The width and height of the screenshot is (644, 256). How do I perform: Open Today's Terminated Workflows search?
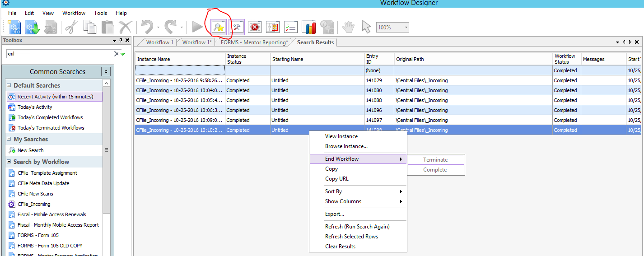(51, 128)
